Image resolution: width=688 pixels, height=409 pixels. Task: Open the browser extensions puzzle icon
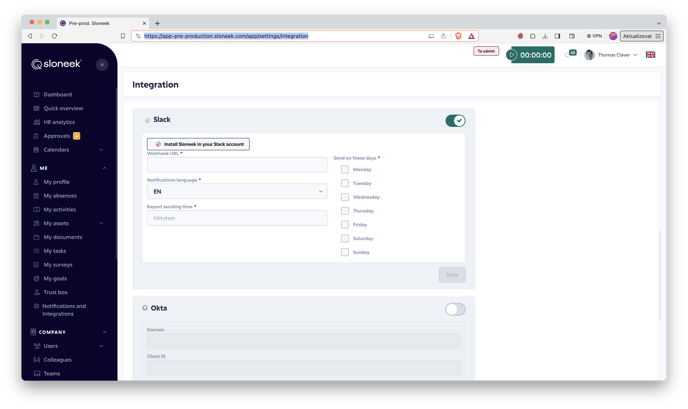533,36
